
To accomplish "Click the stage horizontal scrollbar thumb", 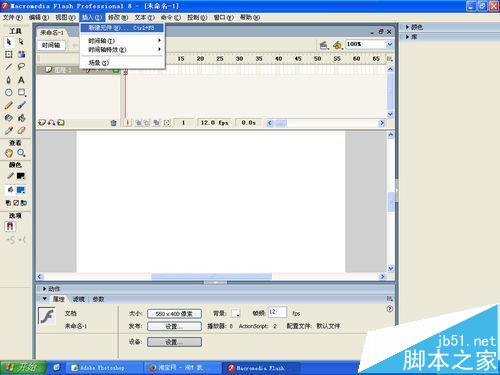I will pos(212,277).
